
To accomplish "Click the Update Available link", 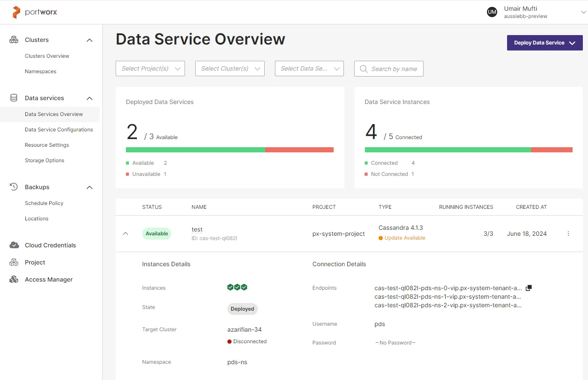I will coord(405,238).
